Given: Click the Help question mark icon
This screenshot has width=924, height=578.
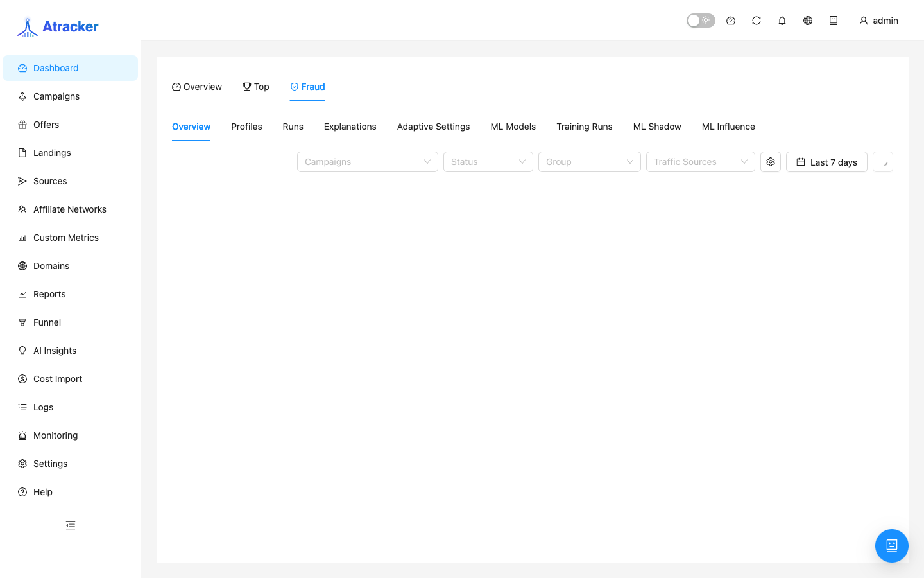Looking at the screenshot, I should coord(22,492).
